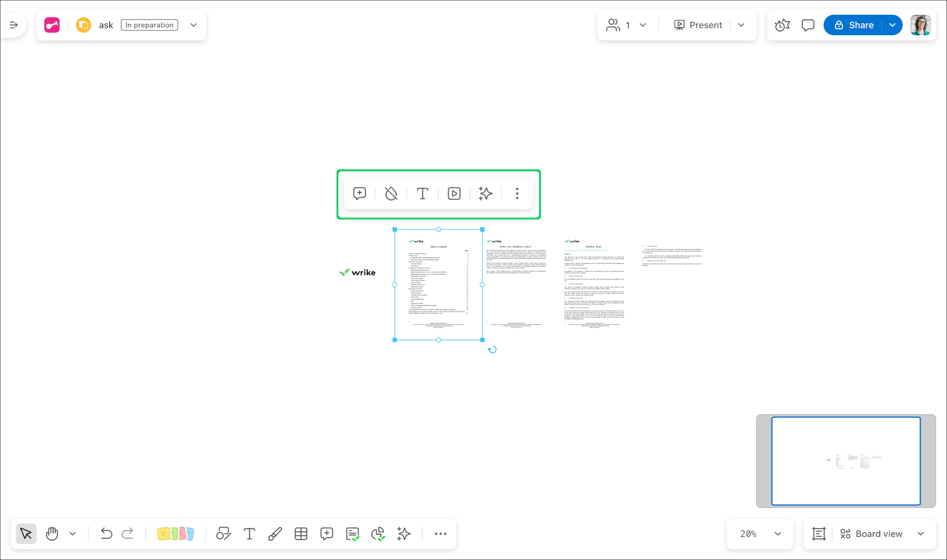Image resolution: width=947 pixels, height=560 pixels.
Task: Open the timer icon in top bar
Action: 782,25
